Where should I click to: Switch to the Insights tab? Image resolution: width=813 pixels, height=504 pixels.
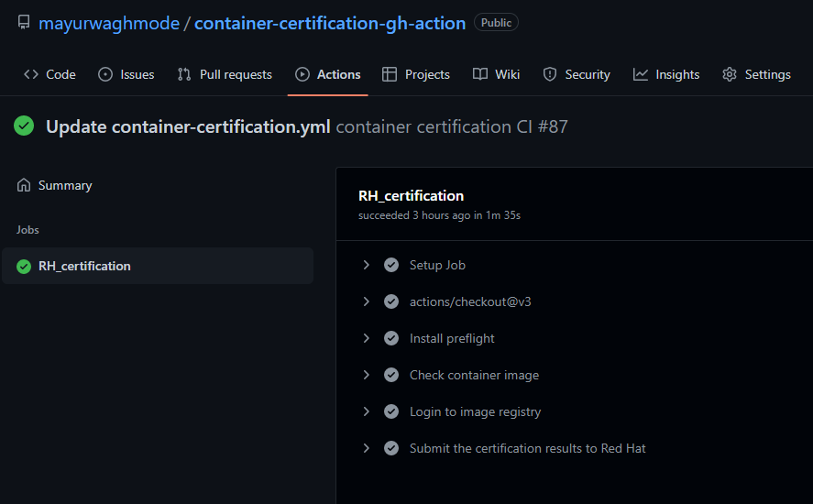666,74
